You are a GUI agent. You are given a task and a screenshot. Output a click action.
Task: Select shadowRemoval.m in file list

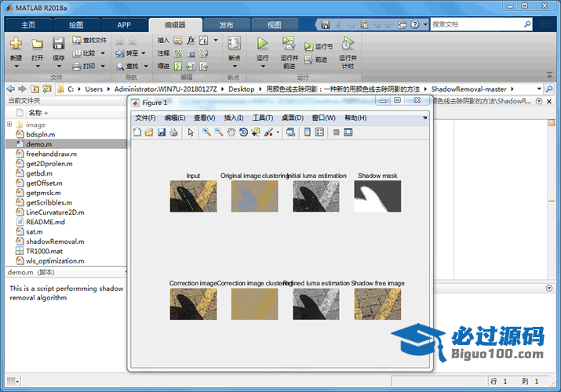click(55, 241)
